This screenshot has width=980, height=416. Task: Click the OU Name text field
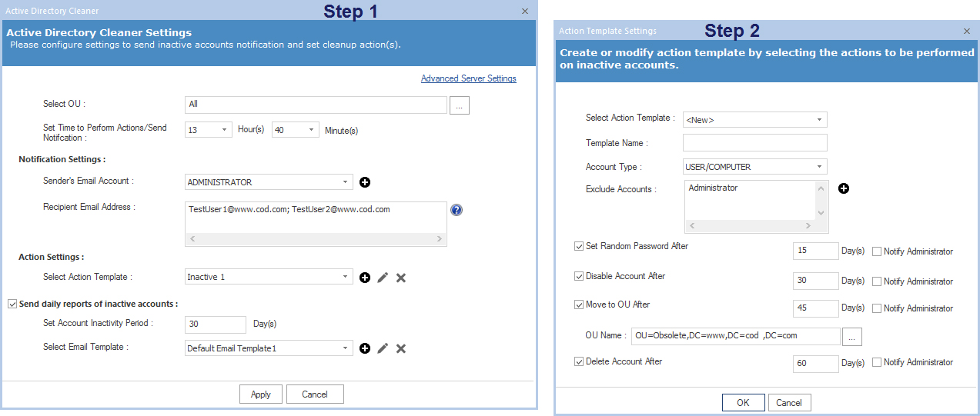click(736, 337)
